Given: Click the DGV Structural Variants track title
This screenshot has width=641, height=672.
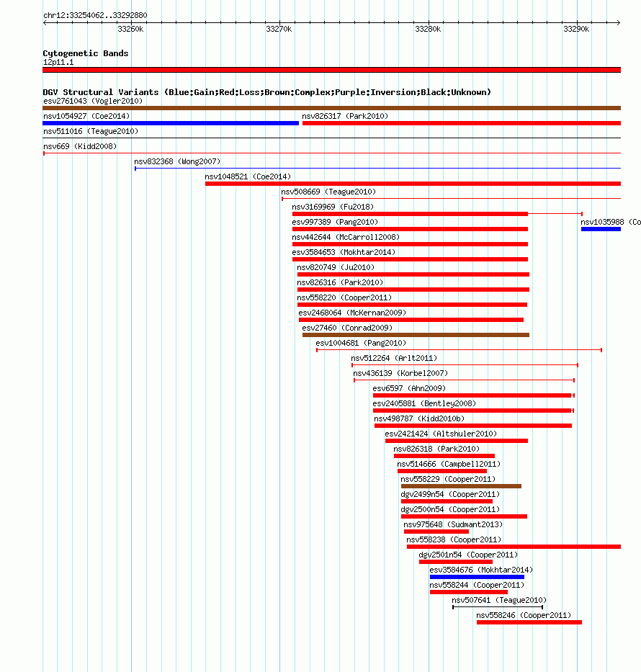Looking at the screenshot, I should pyautogui.click(x=267, y=92).
